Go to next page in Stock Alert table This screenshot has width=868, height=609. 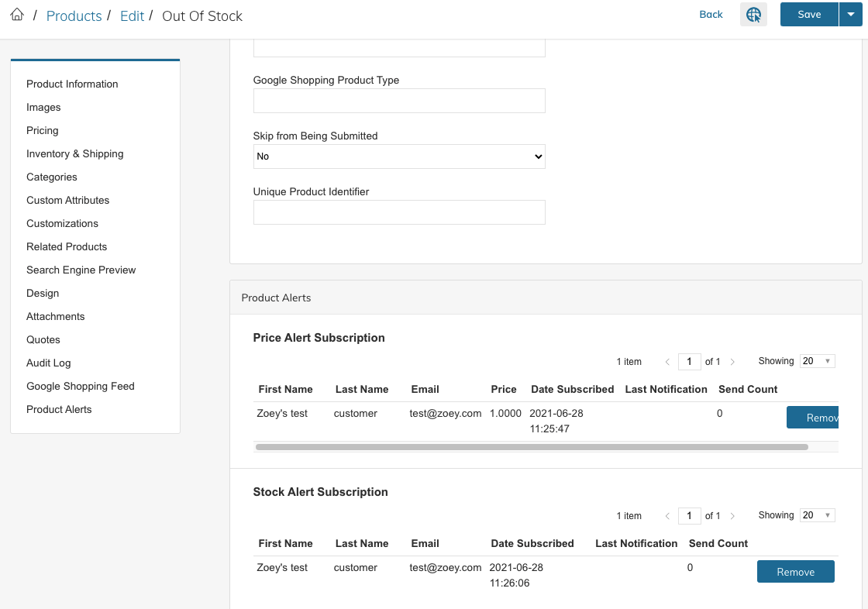(732, 516)
